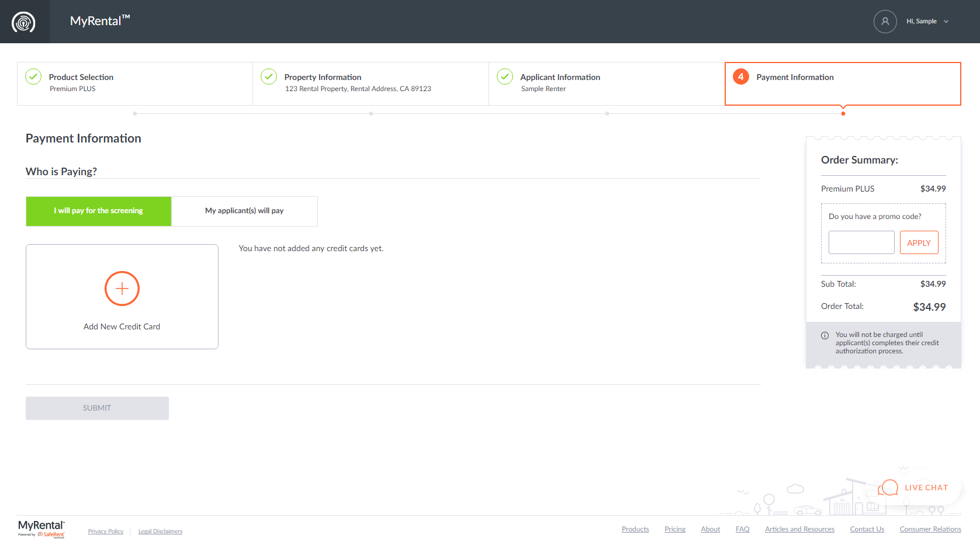Click the Applicant Information green checkmark icon
The width and height of the screenshot is (980, 542).
pyautogui.click(x=505, y=77)
